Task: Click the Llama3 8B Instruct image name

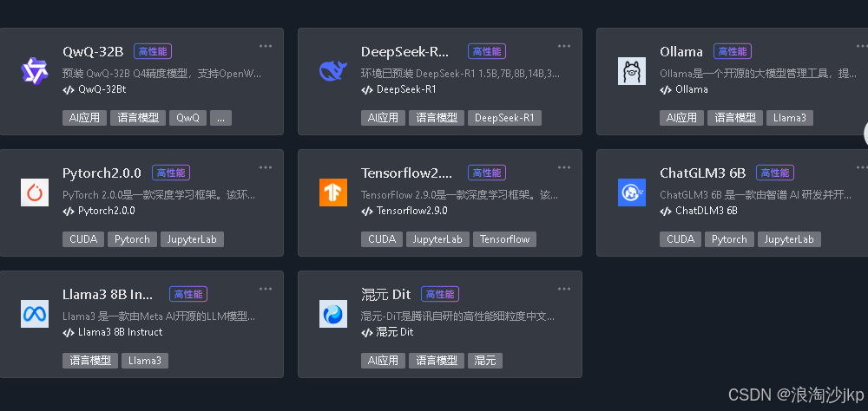Action: 120,332
